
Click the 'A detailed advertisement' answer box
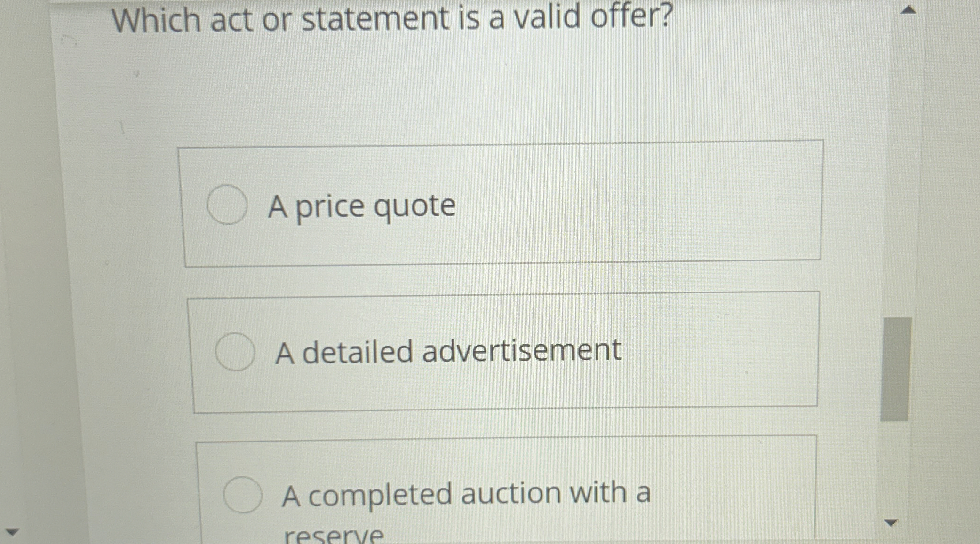pyautogui.click(x=503, y=350)
